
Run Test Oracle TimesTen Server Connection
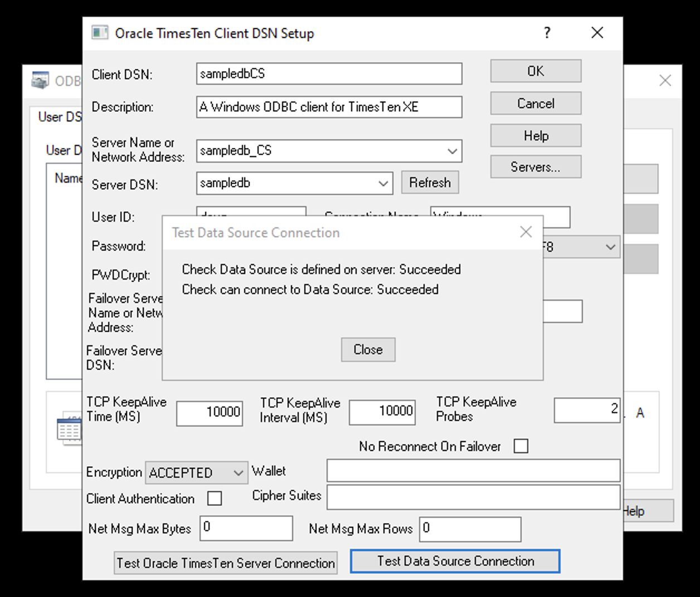click(x=225, y=563)
